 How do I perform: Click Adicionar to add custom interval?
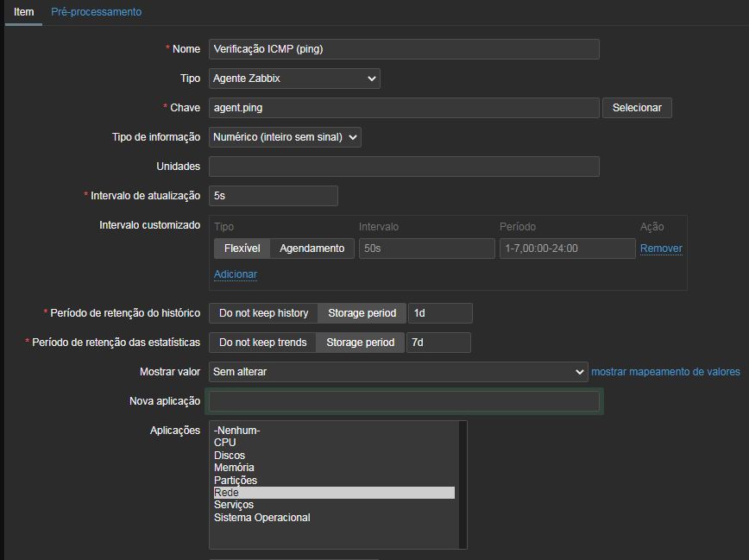pyautogui.click(x=235, y=274)
